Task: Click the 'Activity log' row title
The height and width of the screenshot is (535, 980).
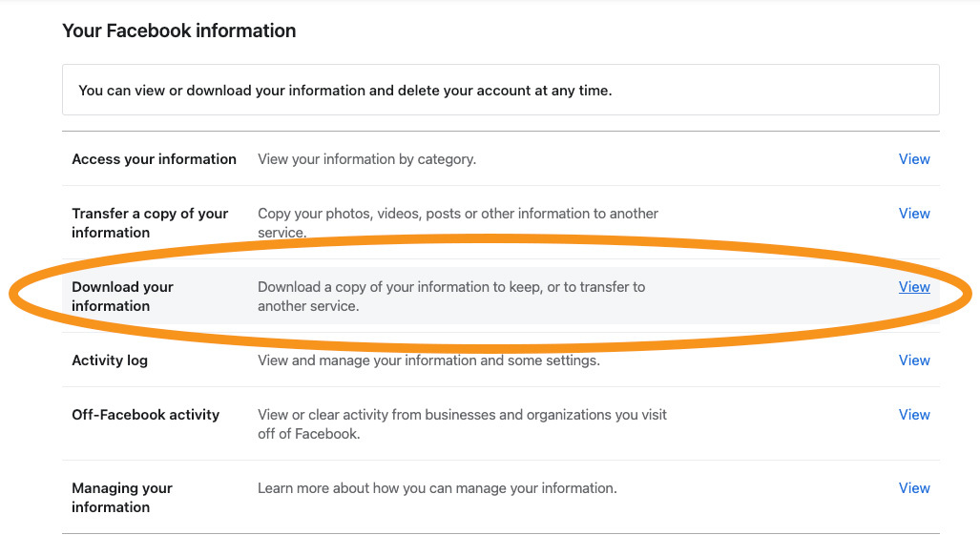Action: click(110, 360)
